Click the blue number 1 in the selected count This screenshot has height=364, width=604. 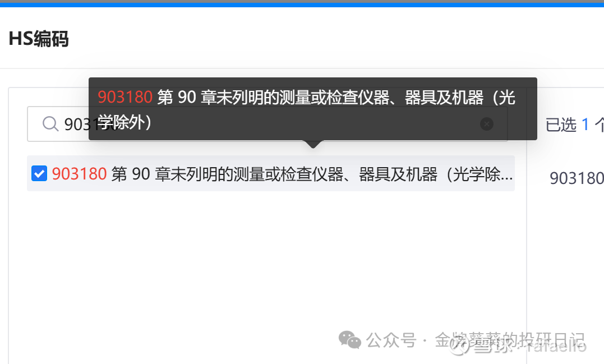[585, 125]
